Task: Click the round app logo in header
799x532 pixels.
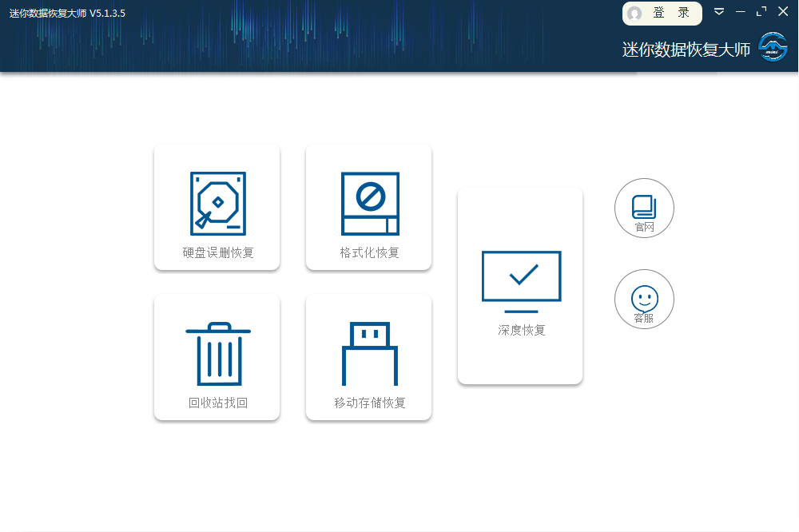Action: pyautogui.click(x=773, y=48)
